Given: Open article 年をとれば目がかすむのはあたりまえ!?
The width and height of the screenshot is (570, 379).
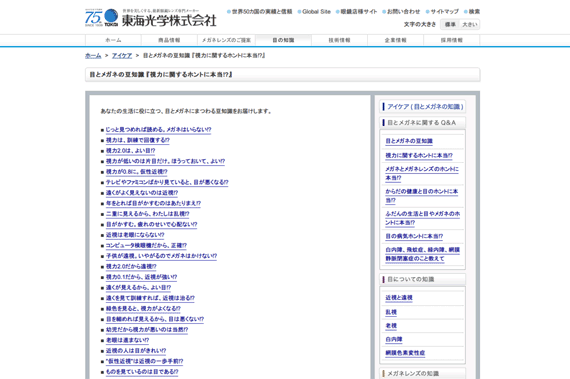Looking at the screenshot, I should pos(153,203).
